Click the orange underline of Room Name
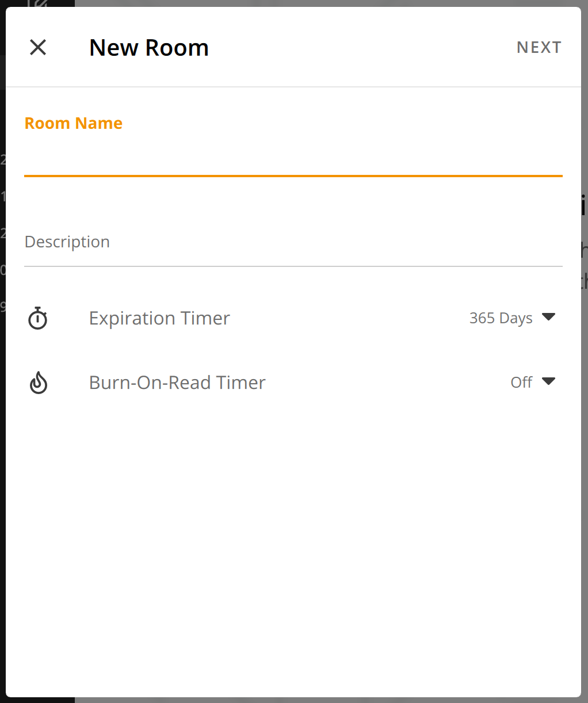The width and height of the screenshot is (588, 703). point(293,175)
